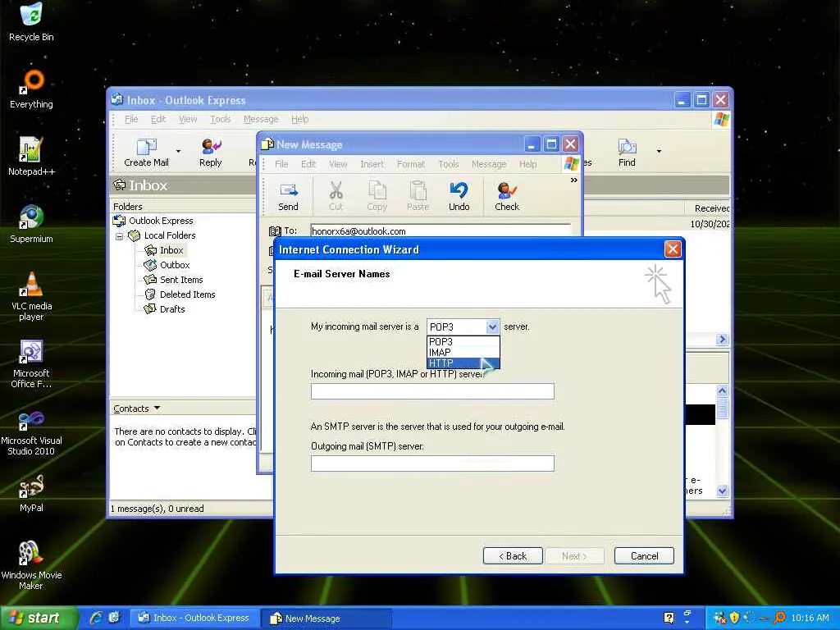The height and width of the screenshot is (630, 840).
Task: Click the Incoming mail server text field
Action: 432,391
